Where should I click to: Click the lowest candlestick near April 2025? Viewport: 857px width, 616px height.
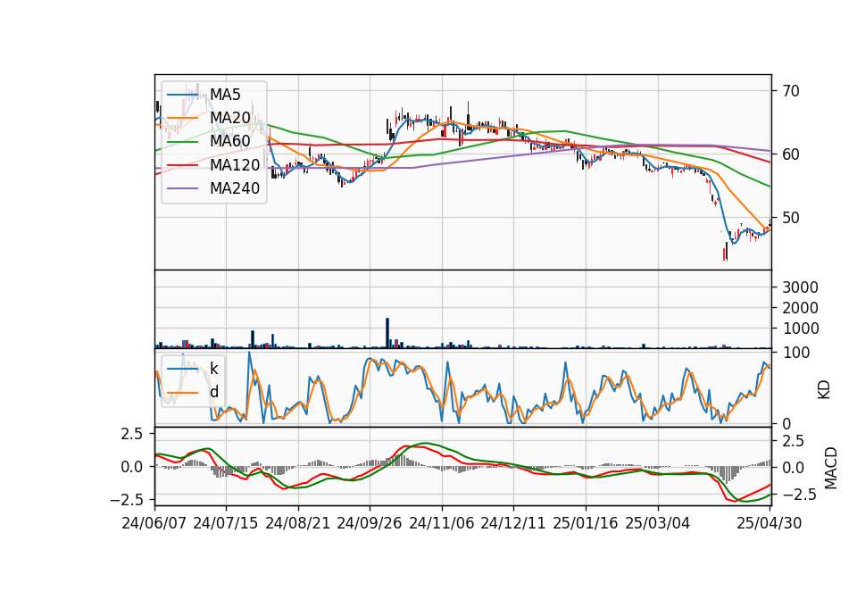coord(725,252)
